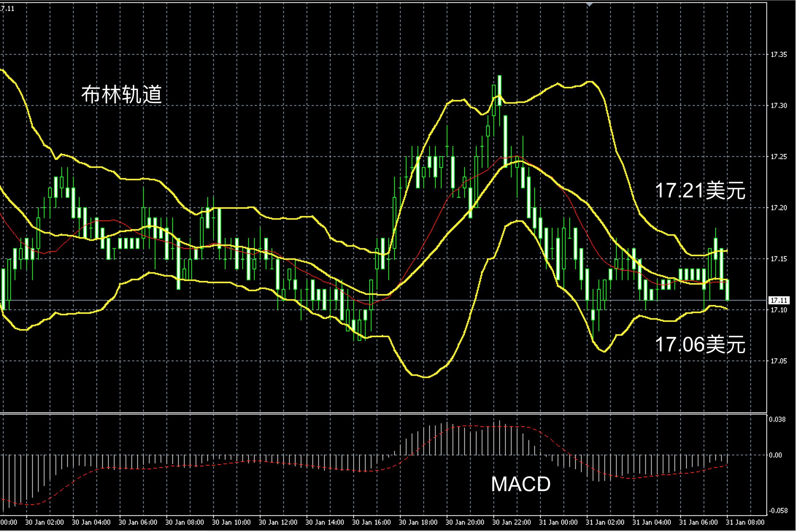Click the 30 Jan 06:00 time label
This screenshot has width=797, height=532.
coord(138,523)
